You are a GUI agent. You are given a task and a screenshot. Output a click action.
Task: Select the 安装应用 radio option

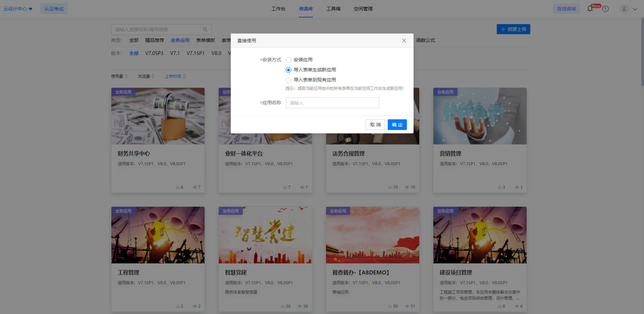[288, 60]
